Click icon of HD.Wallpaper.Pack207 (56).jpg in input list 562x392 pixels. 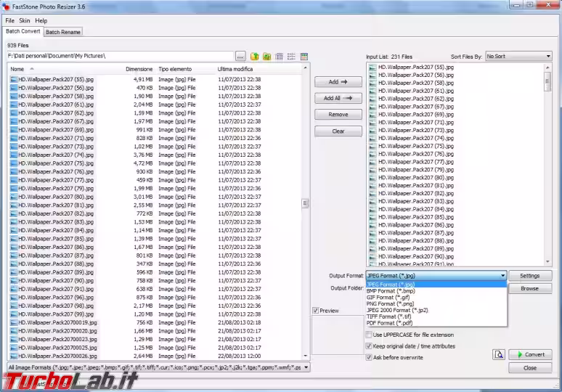pos(372,75)
